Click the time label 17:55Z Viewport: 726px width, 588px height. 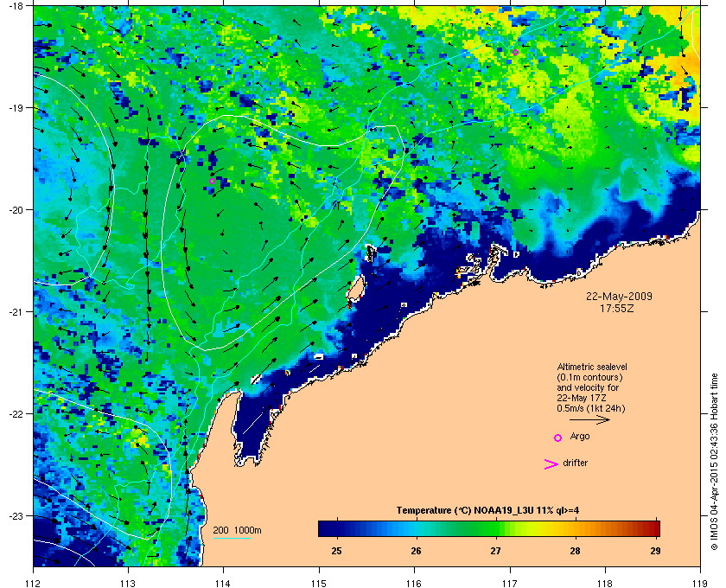(617, 308)
